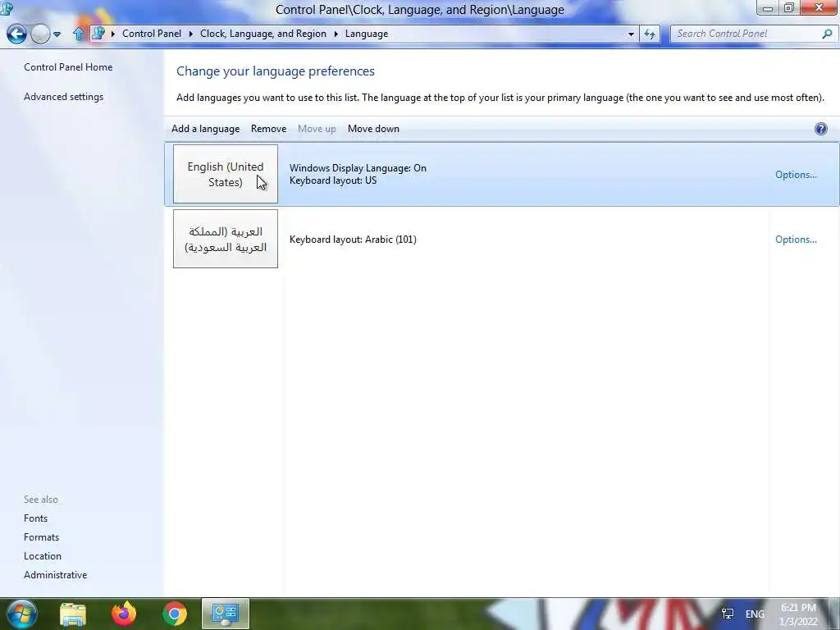Expand the chevron before Language breadcrumb
This screenshot has width=840, height=630.
[x=336, y=34]
